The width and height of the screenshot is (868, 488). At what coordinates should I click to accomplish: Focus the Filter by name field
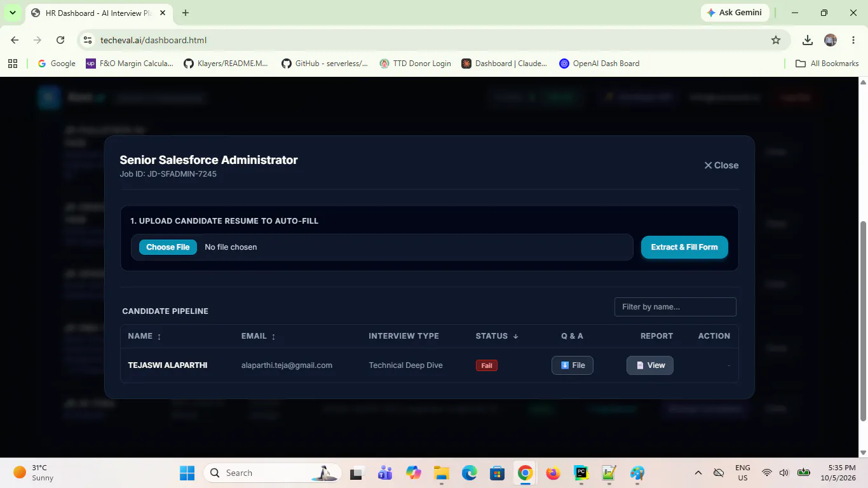[x=675, y=307]
